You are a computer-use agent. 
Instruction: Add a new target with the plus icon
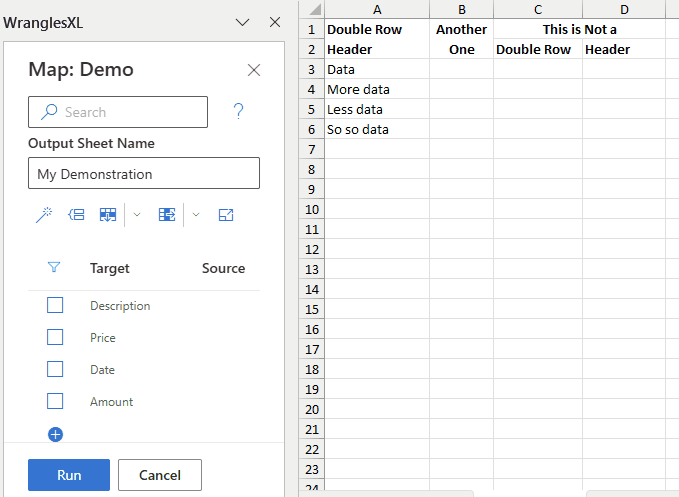pos(55,434)
